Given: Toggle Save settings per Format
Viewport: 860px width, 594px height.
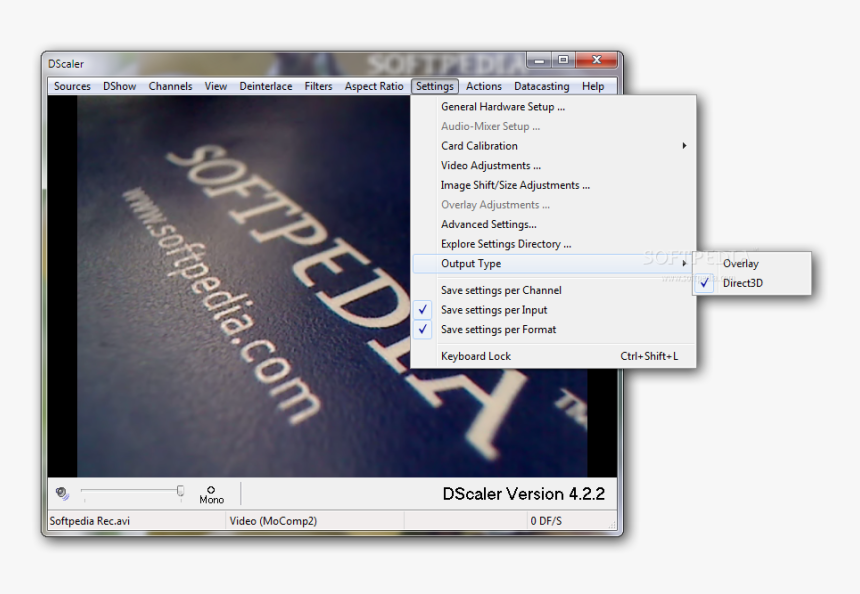Looking at the screenshot, I should [553, 330].
